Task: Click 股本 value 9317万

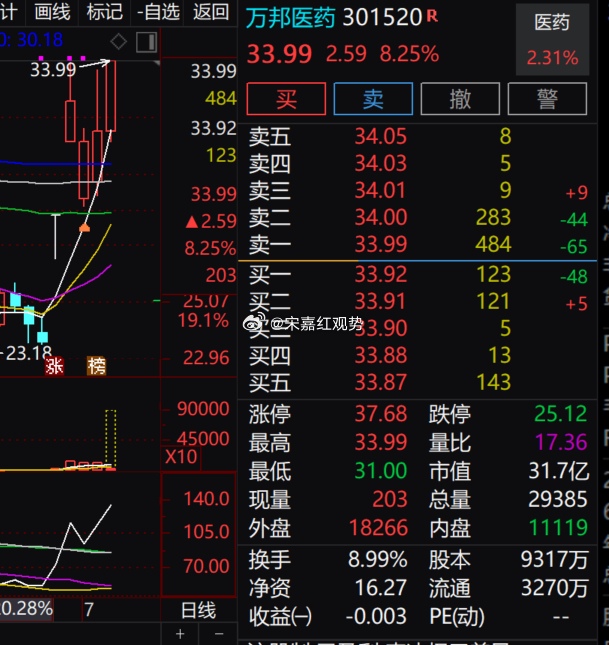Action: [x=554, y=559]
